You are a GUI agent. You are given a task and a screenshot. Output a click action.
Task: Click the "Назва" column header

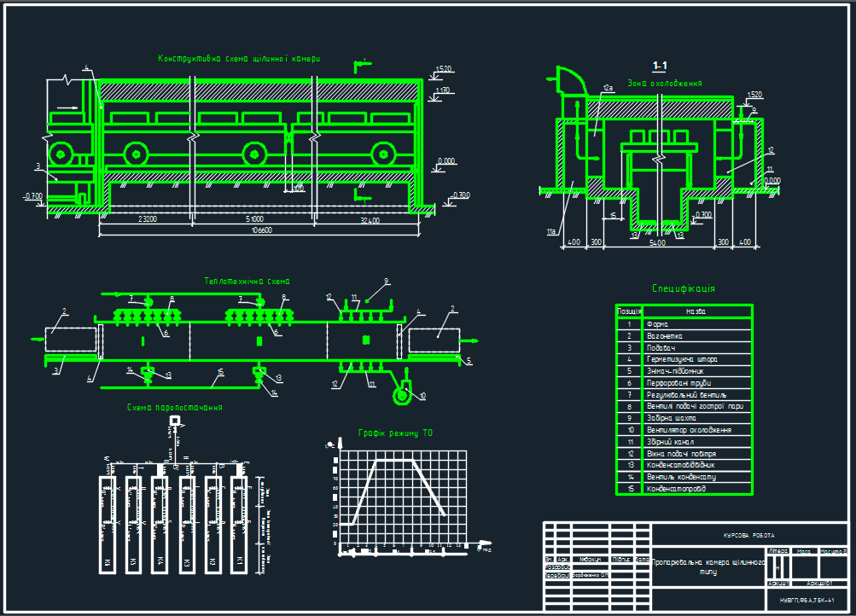[x=696, y=311]
